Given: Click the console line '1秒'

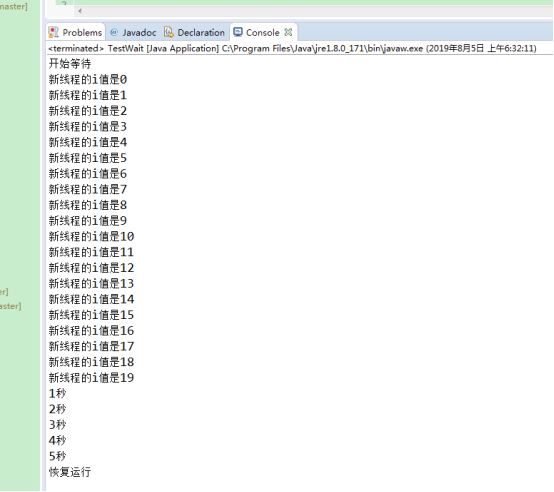Looking at the screenshot, I should [58, 394].
